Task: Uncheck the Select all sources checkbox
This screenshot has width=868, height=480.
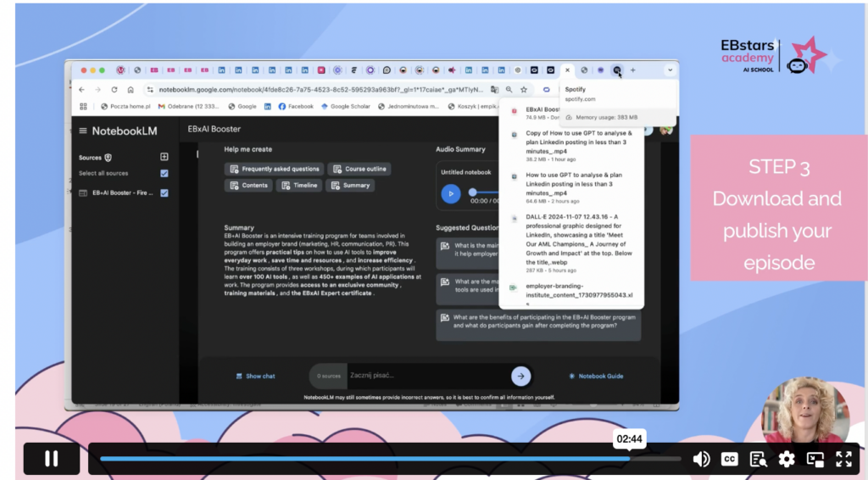Action: (x=164, y=173)
